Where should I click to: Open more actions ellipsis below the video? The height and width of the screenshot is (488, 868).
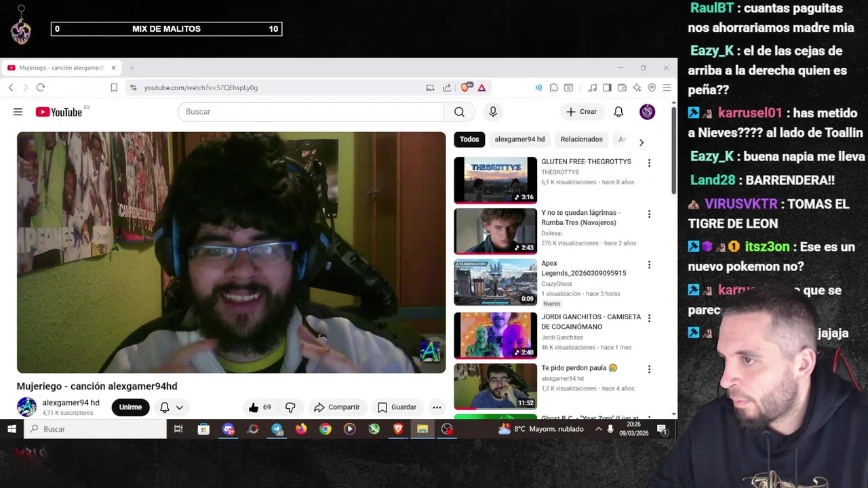[x=437, y=407]
